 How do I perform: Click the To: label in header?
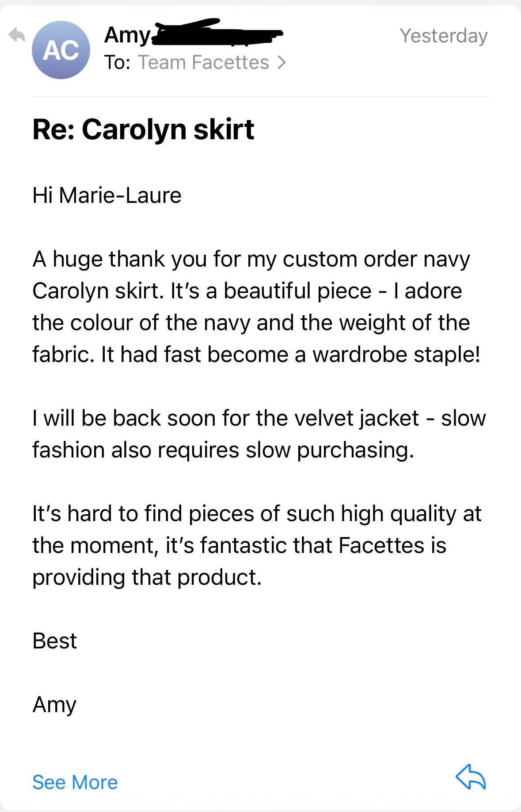click(x=117, y=63)
